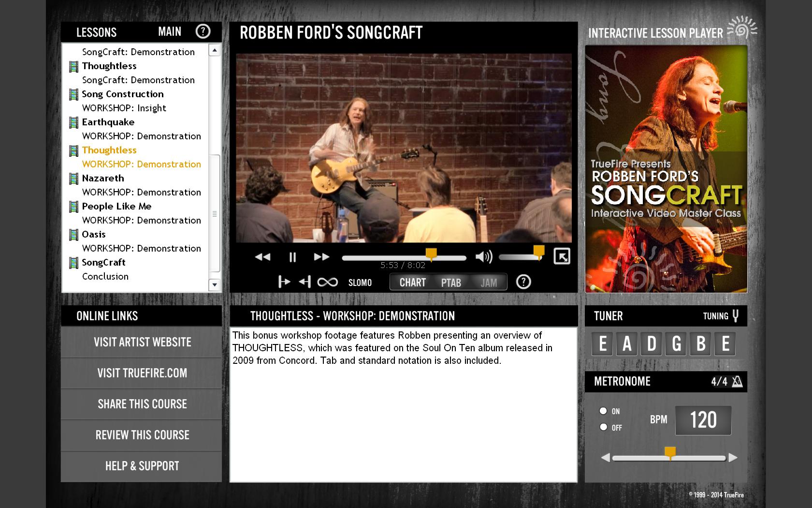Turn metronome ON

point(603,411)
